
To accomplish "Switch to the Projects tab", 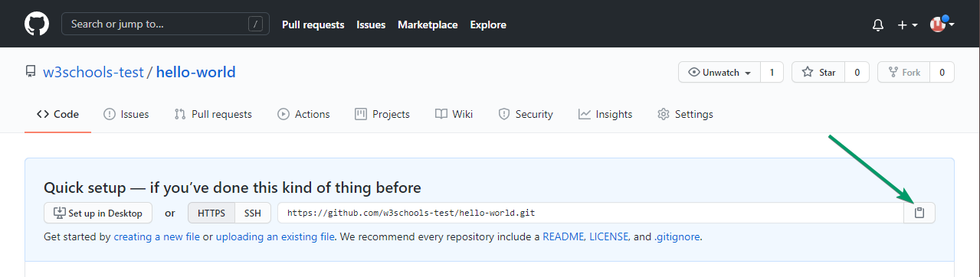I will [382, 114].
